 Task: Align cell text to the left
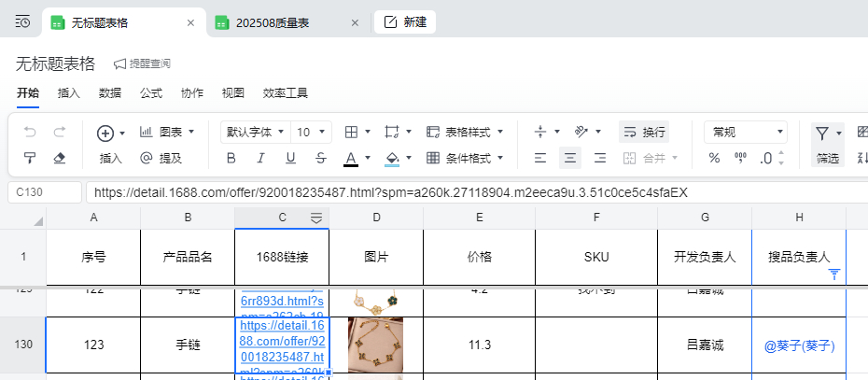click(x=539, y=158)
